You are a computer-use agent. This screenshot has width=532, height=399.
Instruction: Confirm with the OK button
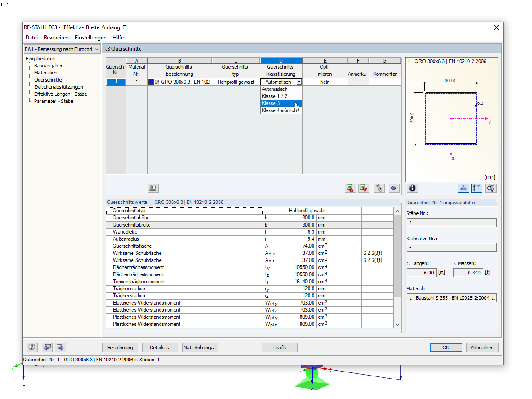[x=446, y=348]
